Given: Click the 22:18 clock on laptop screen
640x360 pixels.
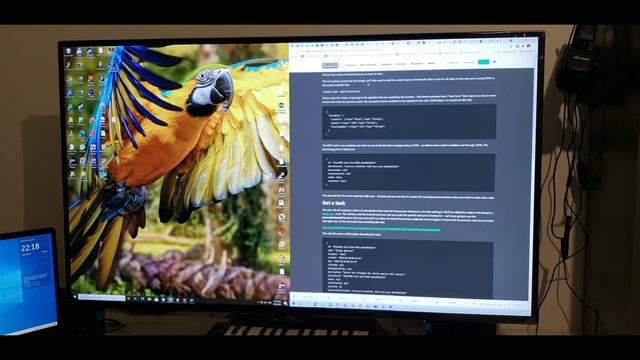Looking at the screenshot, I should pos(30,247).
